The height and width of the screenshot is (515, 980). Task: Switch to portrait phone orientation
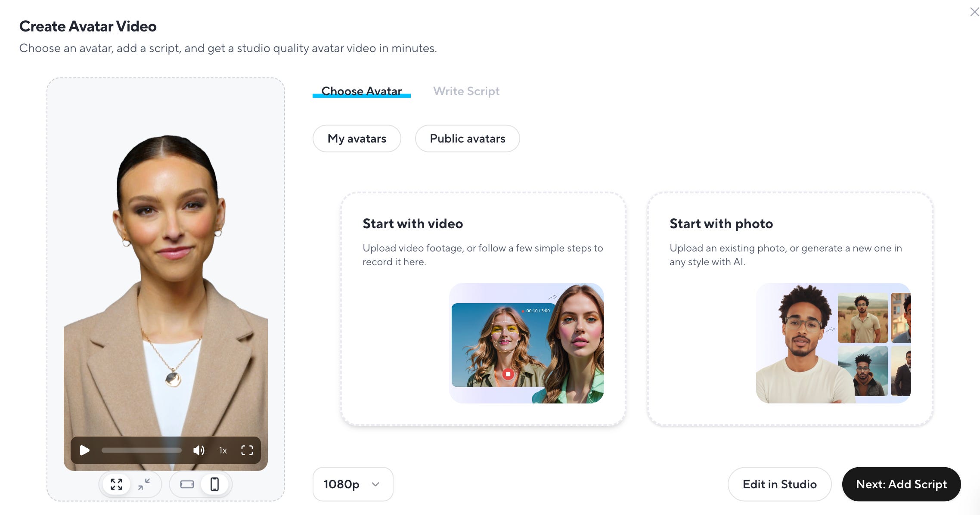[214, 484]
